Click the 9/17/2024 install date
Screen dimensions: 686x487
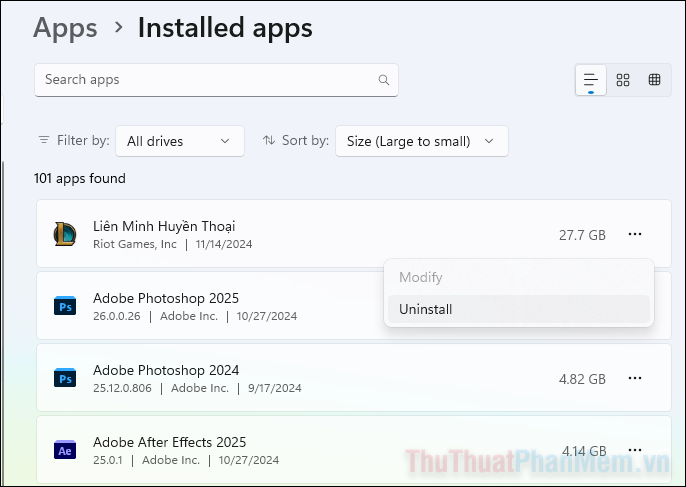[x=275, y=388]
